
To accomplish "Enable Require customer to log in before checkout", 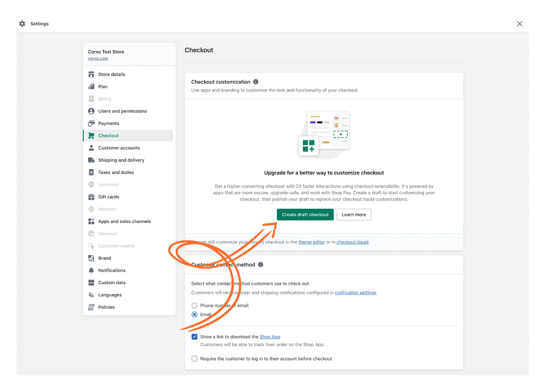I will pyautogui.click(x=195, y=358).
